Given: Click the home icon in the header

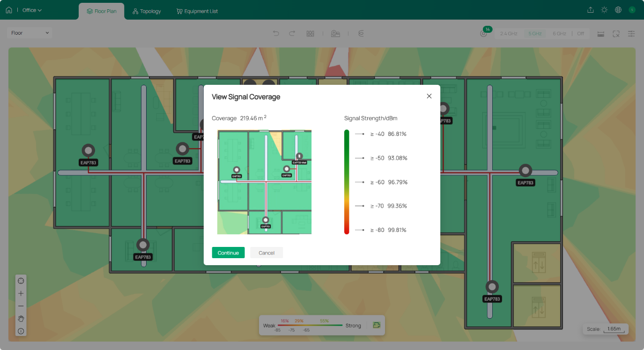Looking at the screenshot, I should pos(9,10).
